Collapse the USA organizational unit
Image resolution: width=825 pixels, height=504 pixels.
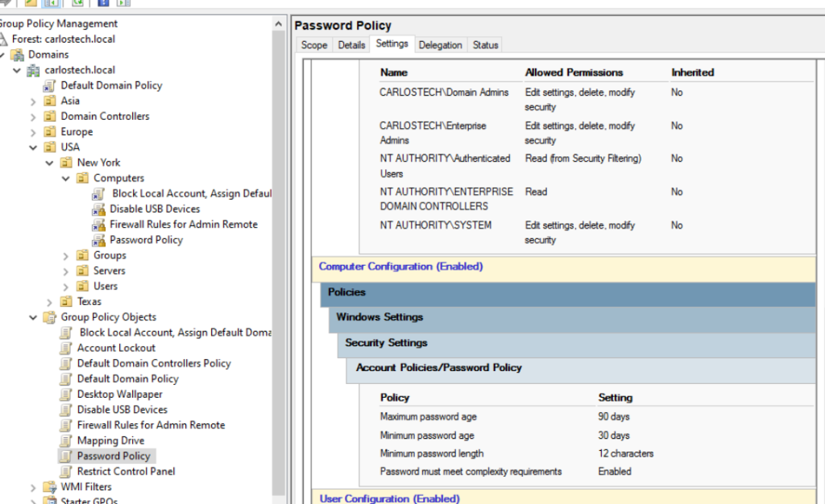tap(33, 147)
